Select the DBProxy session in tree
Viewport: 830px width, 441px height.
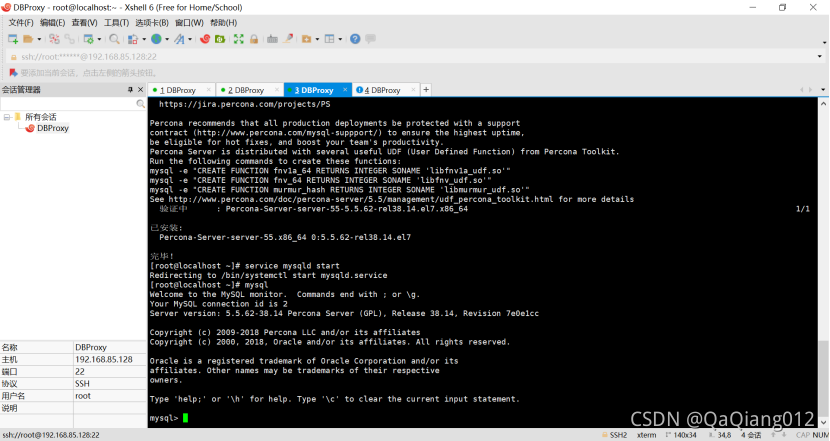[53, 128]
